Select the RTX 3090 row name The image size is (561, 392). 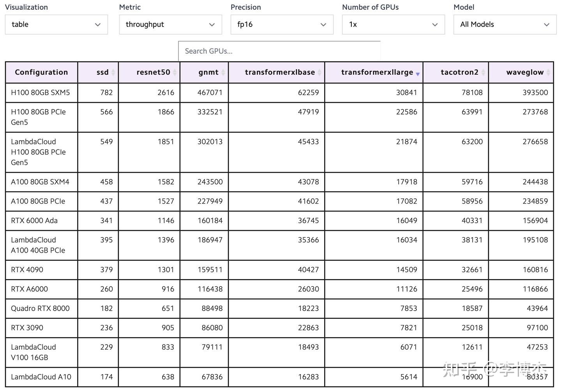pos(27,328)
